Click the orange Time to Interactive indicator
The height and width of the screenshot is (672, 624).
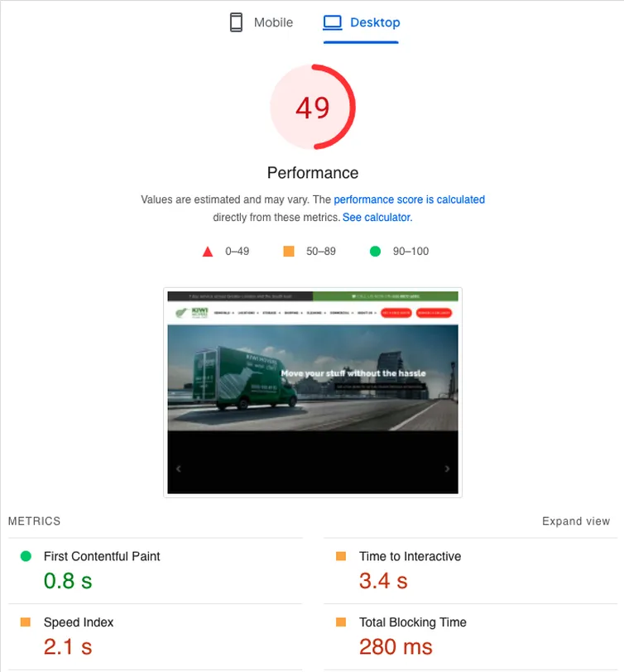click(x=341, y=556)
